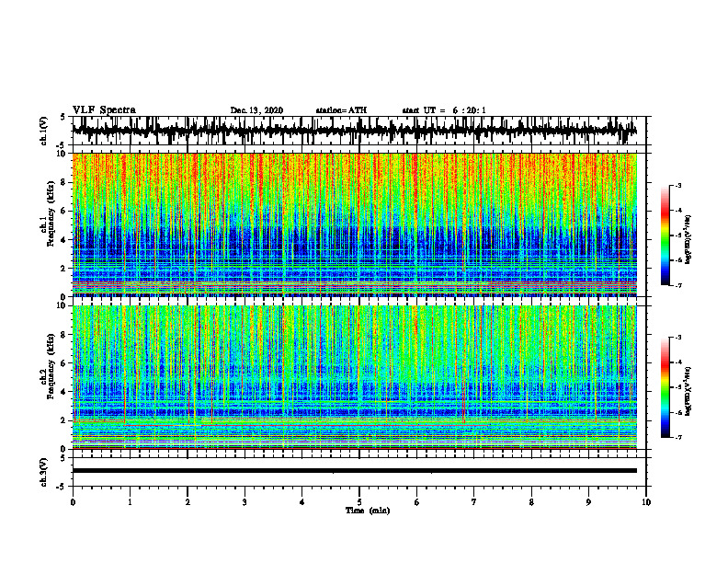The height and width of the screenshot is (563, 728).
Task: Click the -7 label on the ch.2 color scale
Action: [677, 437]
